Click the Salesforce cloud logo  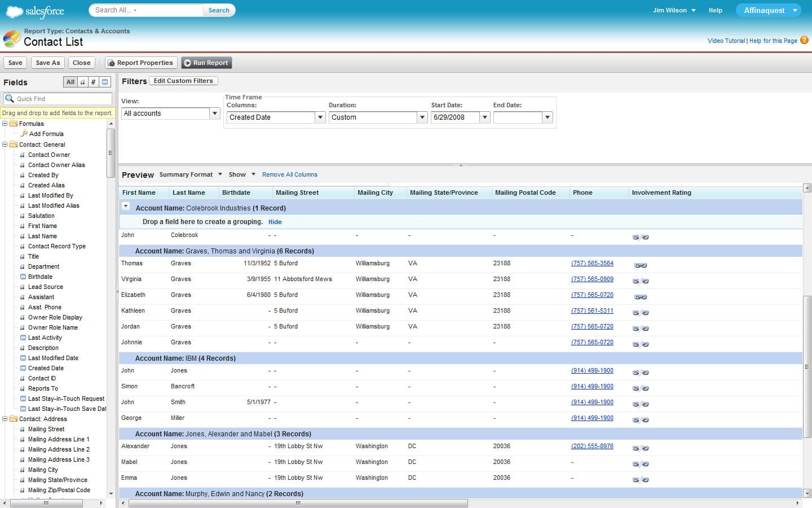35,11
